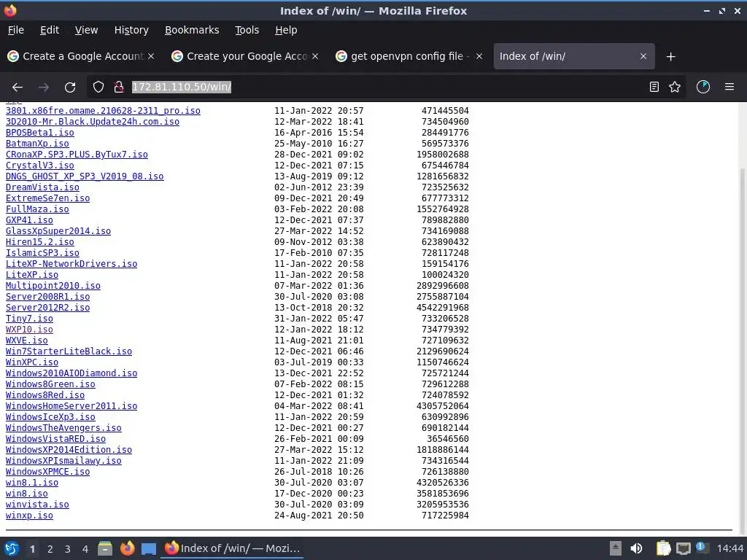This screenshot has height=560, width=747.
Task: Open Server2012R2.iso link
Action: pos(47,308)
